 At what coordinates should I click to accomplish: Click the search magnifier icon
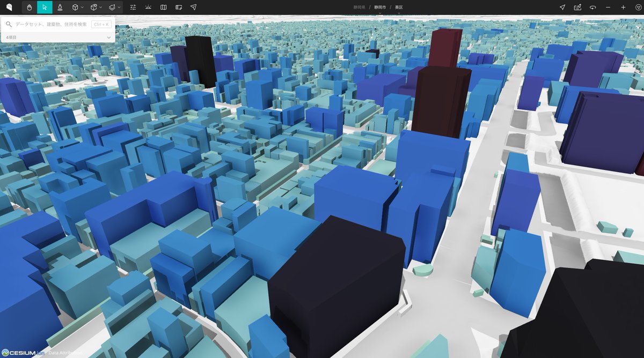[x=9, y=24]
